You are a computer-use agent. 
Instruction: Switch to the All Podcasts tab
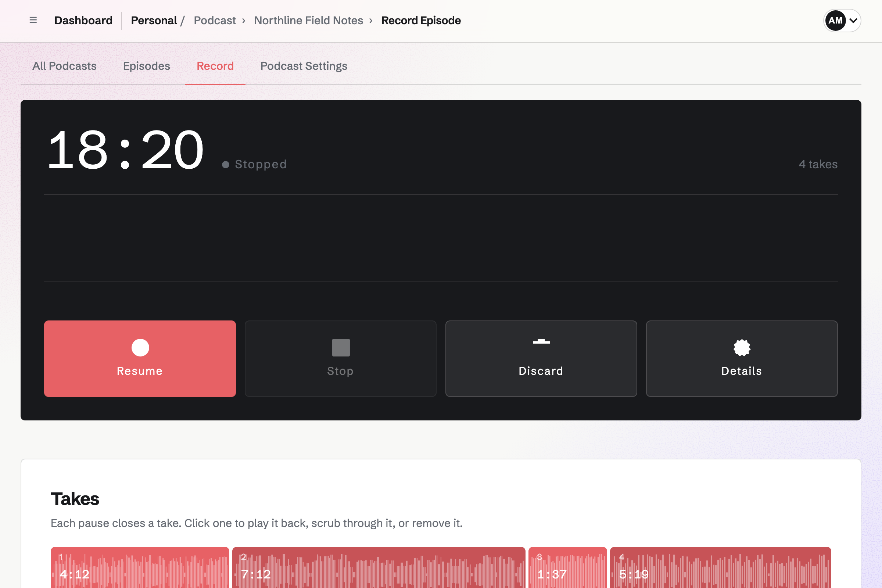(x=65, y=66)
